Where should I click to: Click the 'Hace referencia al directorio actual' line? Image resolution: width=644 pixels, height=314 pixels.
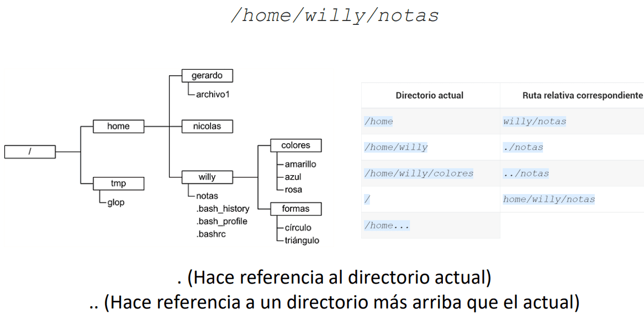pos(335,278)
